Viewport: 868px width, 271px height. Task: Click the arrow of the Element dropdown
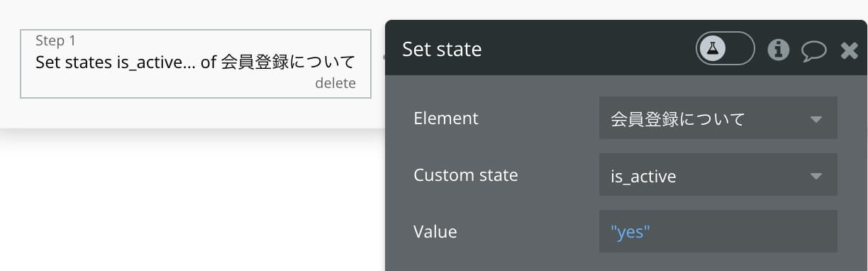816,118
